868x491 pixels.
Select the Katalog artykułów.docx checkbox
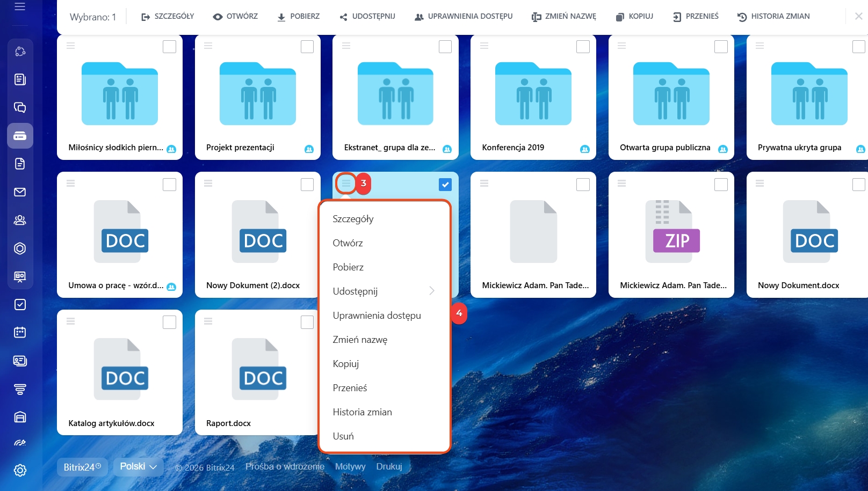click(x=169, y=323)
